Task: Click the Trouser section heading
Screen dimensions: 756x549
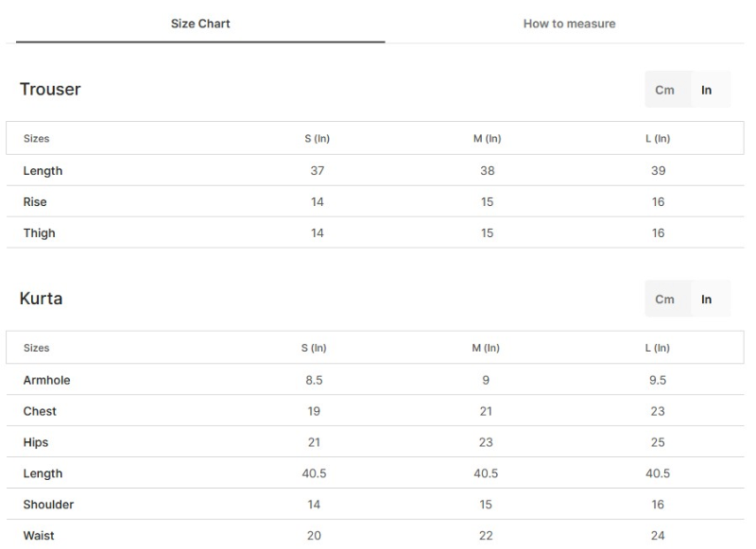Action: click(x=50, y=90)
